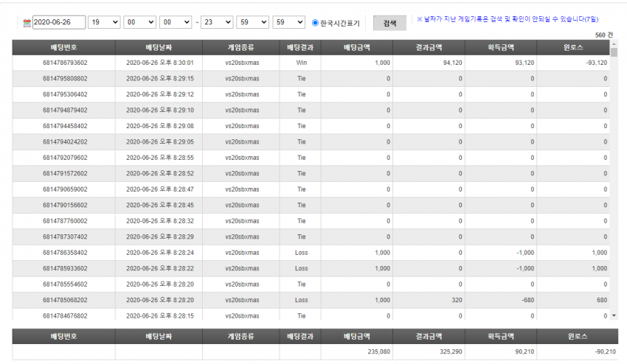The width and height of the screenshot is (627, 364).
Task: Click bet number 6814790659002
Action: click(x=65, y=189)
